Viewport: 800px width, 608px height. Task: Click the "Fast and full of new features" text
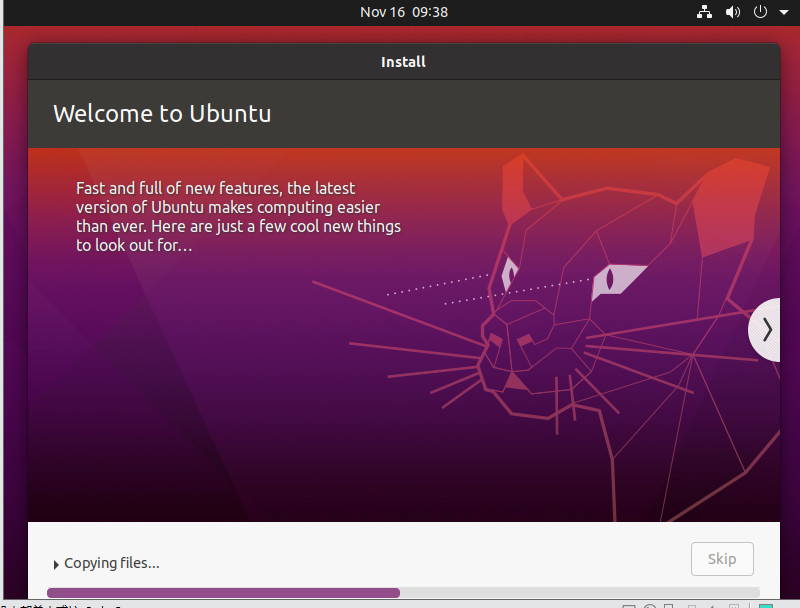pos(238,217)
